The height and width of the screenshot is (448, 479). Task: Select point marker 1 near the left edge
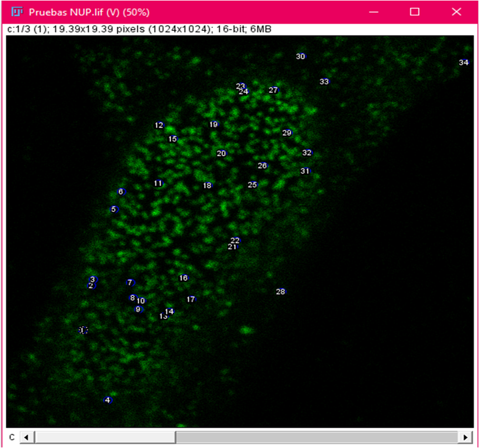[83, 330]
